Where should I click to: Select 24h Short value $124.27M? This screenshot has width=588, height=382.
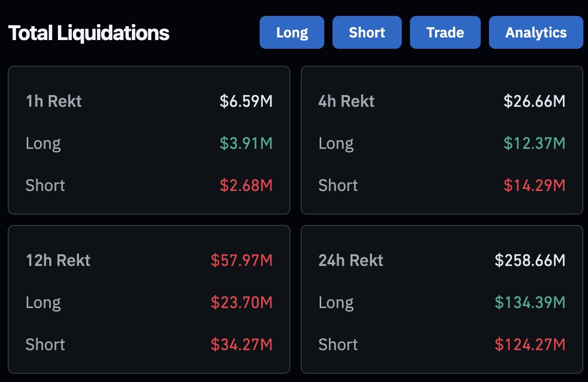click(x=530, y=345)
